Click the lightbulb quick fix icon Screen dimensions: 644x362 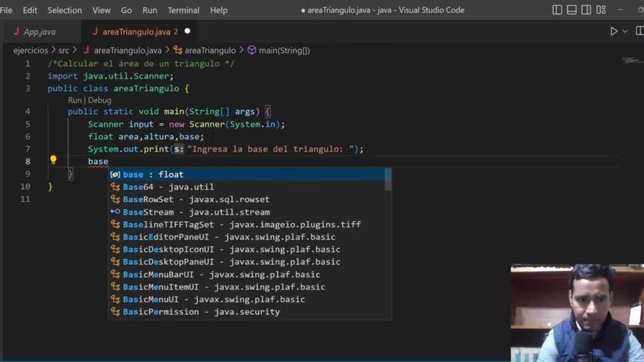click(x=53, y=160)
